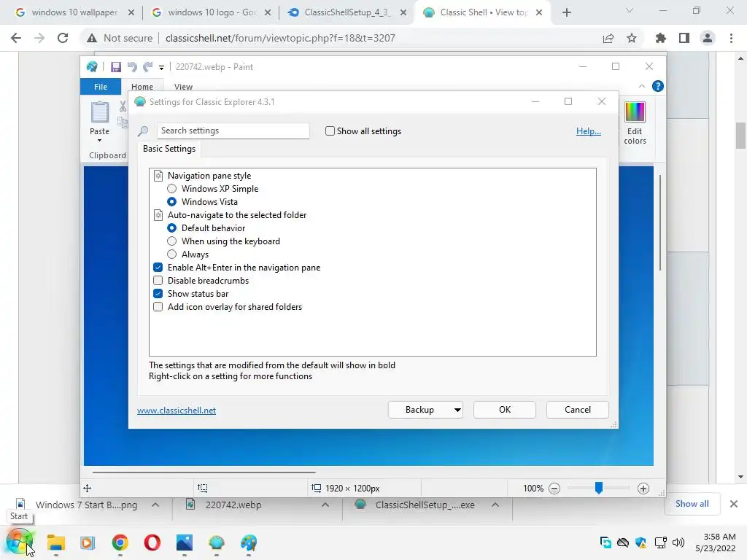Screen dimensions: 747x560
Task: Open the Chrome three-dot menu
Action: point(731,38)
